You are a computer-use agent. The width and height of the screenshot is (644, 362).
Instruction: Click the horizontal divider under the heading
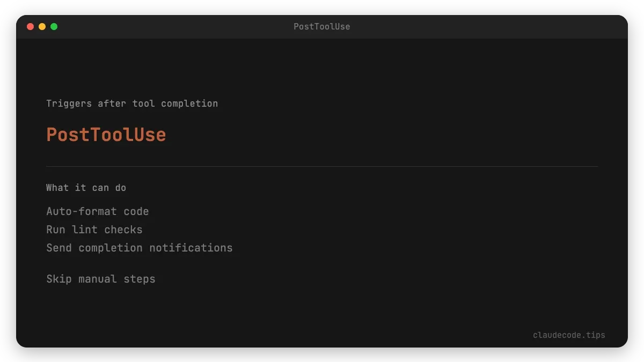tap(322, 167)
